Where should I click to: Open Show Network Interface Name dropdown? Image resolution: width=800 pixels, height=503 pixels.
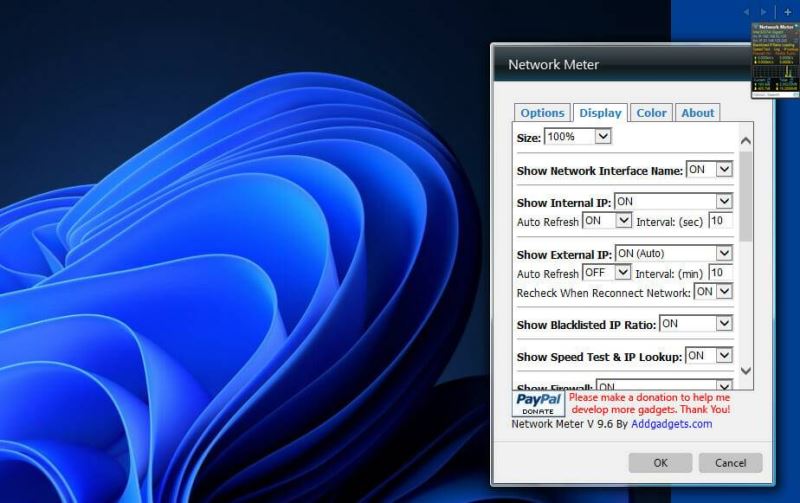(709, 170)
